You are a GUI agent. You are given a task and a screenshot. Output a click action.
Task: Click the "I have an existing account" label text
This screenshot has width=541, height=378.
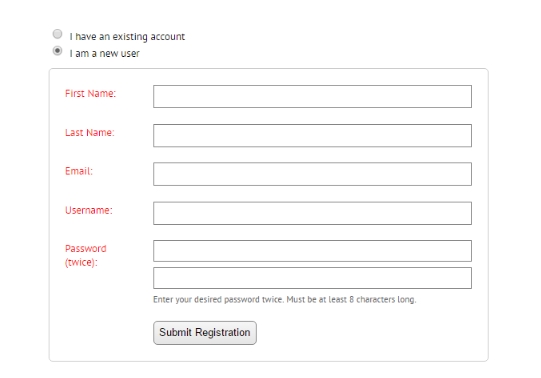127,36
